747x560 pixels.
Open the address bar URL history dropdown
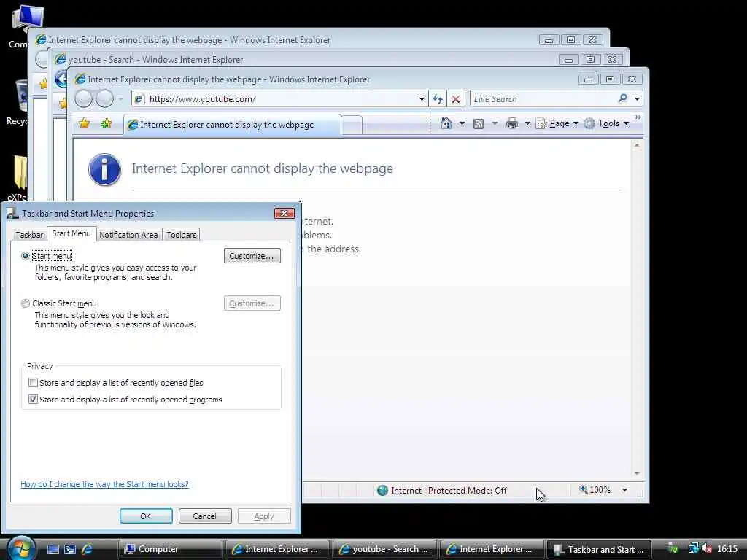coord(422,99)
